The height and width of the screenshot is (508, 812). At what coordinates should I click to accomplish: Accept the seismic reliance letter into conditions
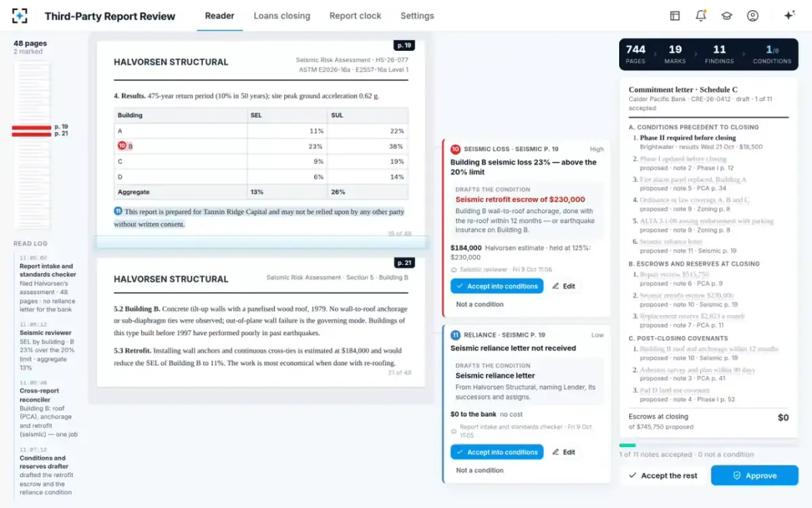[497, 452]
